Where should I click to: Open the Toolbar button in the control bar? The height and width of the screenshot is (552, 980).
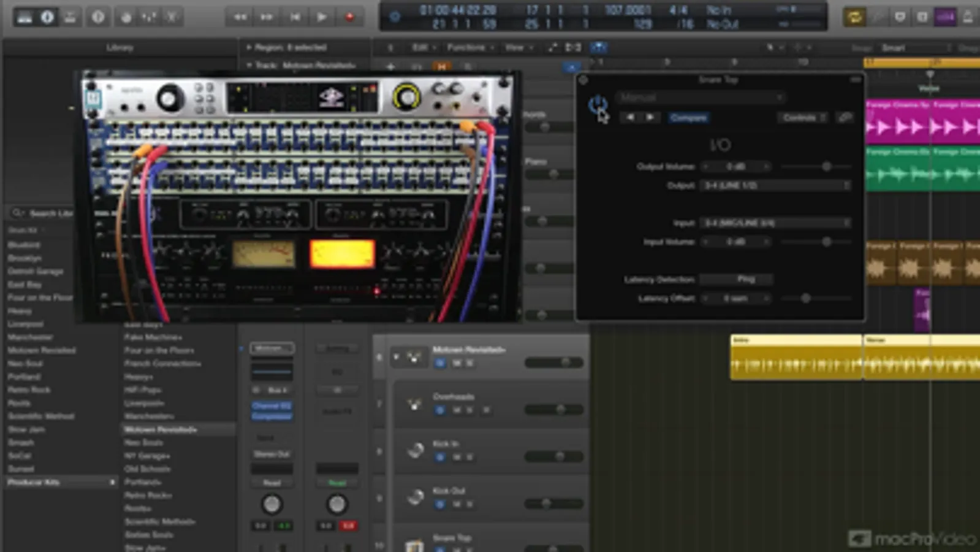click(70, 17)
